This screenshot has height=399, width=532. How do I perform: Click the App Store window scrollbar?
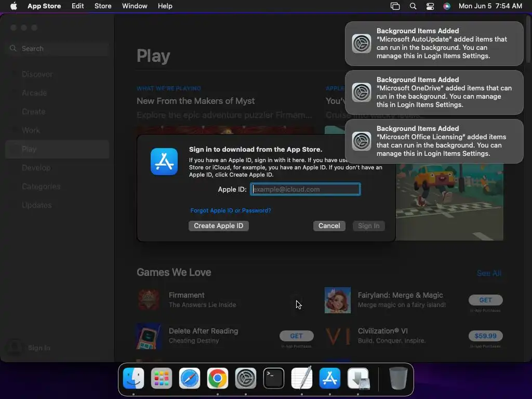point(528,41)
